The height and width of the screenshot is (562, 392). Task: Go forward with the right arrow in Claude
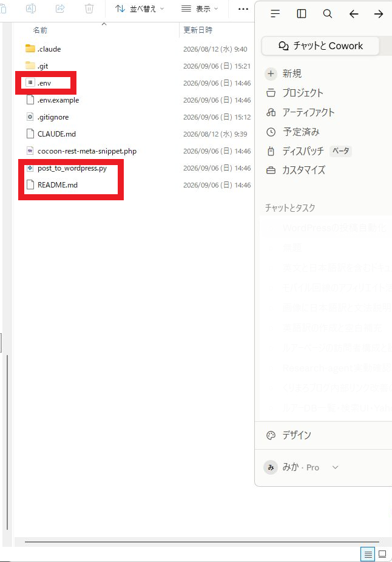379,14
